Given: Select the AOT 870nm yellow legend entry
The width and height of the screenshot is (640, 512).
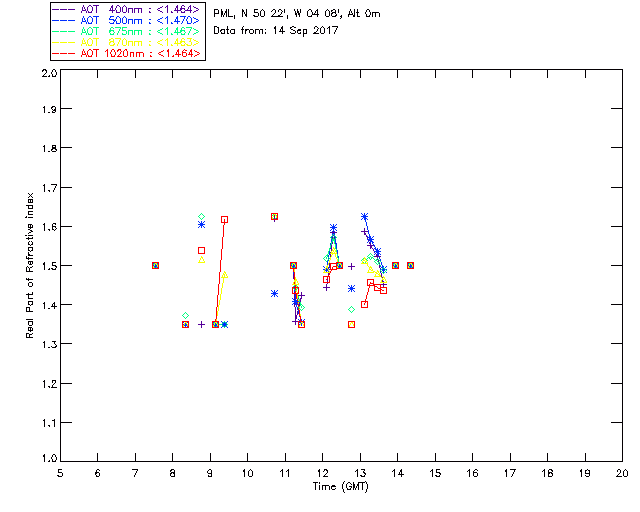Looking at the screenshot, I should click(x=126, y=42).
